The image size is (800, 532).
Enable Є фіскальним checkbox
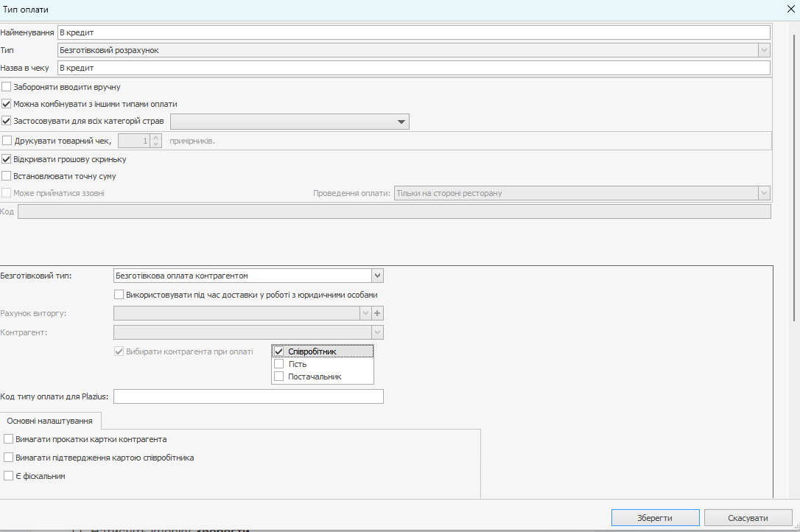pos(9,476)
